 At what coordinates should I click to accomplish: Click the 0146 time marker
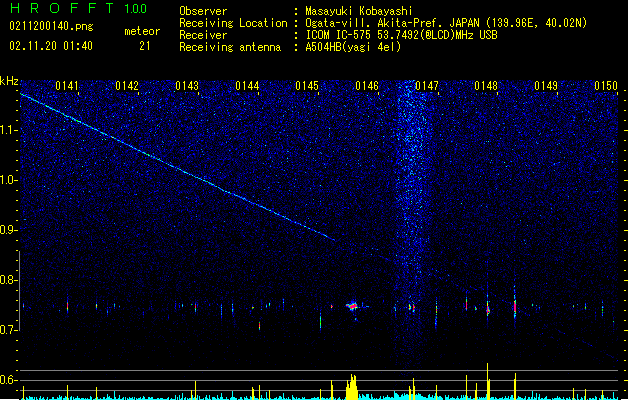[367, 86]
